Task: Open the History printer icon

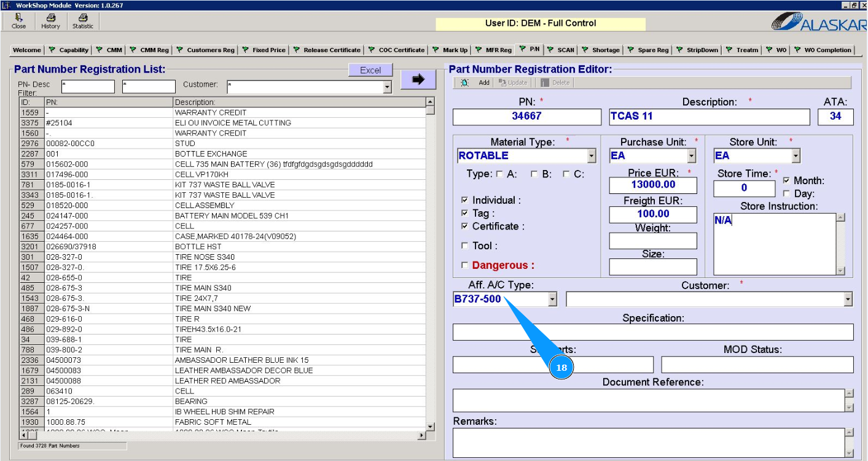Action: click(50, 18)
